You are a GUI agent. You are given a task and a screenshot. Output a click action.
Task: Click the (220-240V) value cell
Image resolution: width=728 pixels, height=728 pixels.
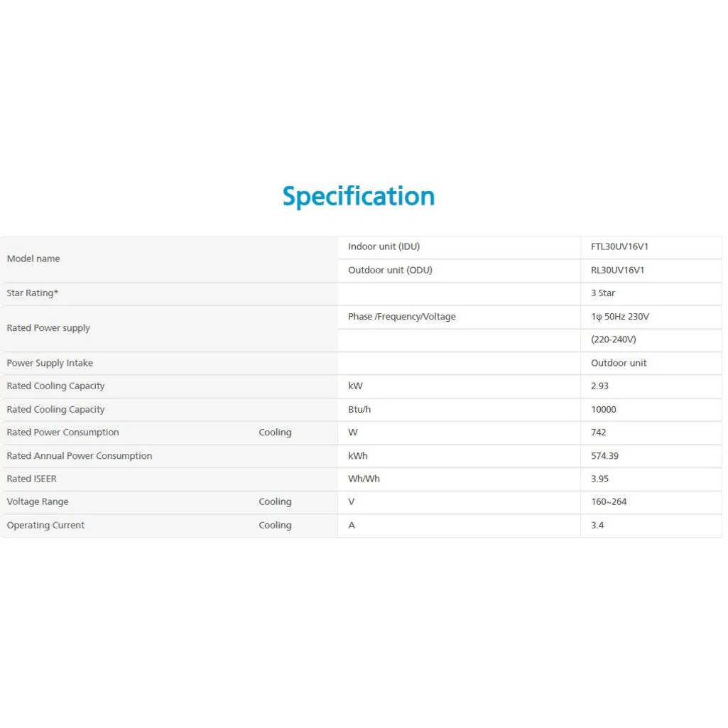point(614,339)
